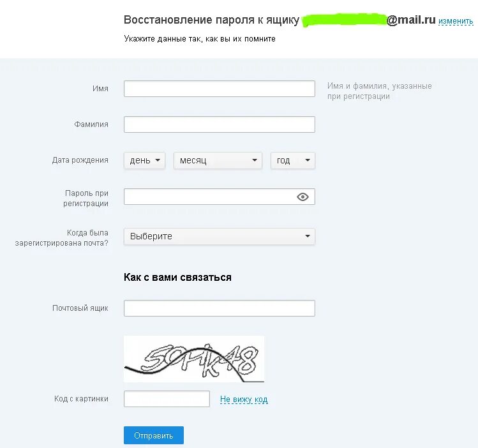Click the Отправить button

tap(154, 435)
